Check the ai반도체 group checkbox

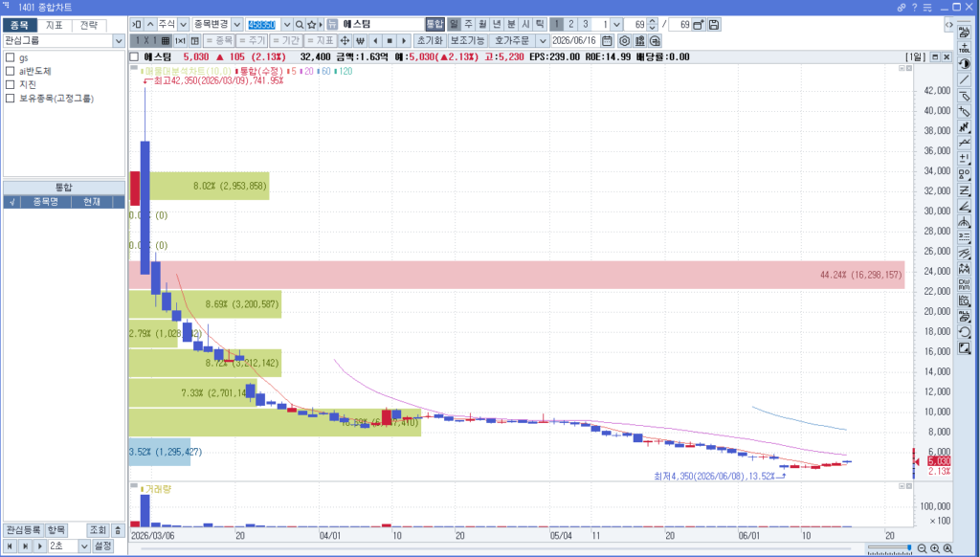tap(10, 71)
